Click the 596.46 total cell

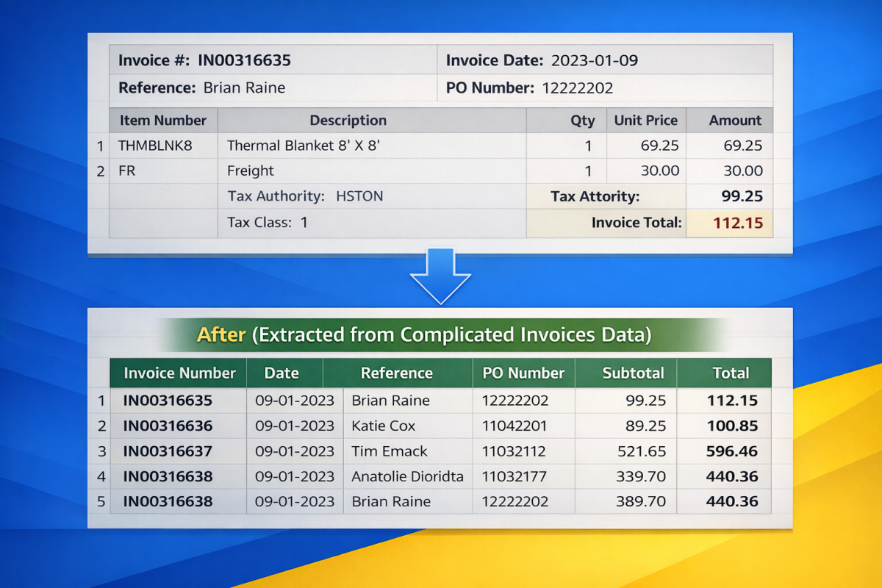[732, 451]
